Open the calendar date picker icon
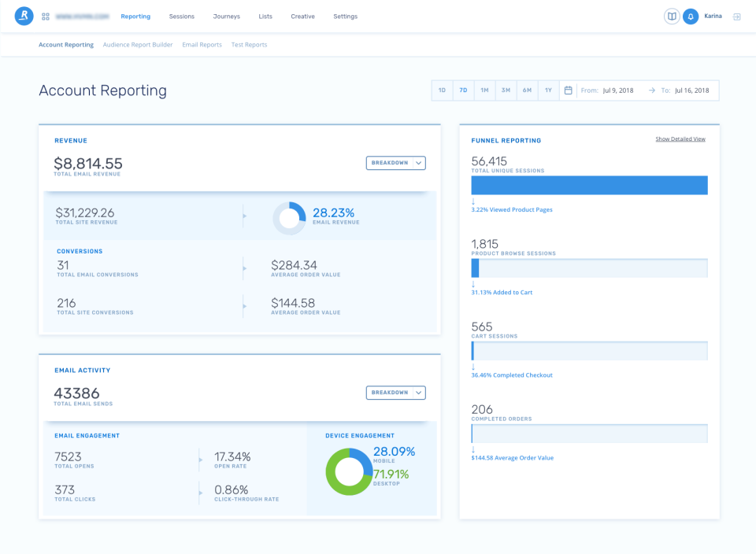The height and width of the screenshot is (554, 756). click(568, 90)
